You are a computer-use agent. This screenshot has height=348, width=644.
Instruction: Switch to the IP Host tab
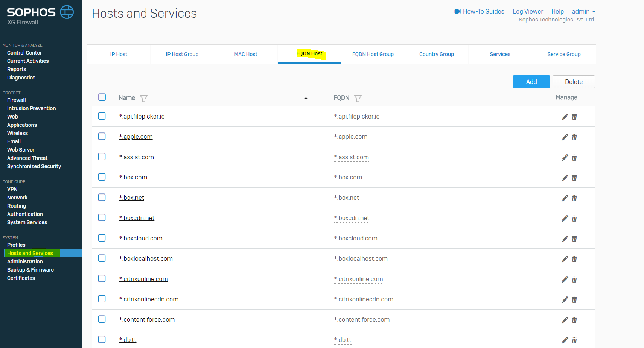[x=119, y=54]
